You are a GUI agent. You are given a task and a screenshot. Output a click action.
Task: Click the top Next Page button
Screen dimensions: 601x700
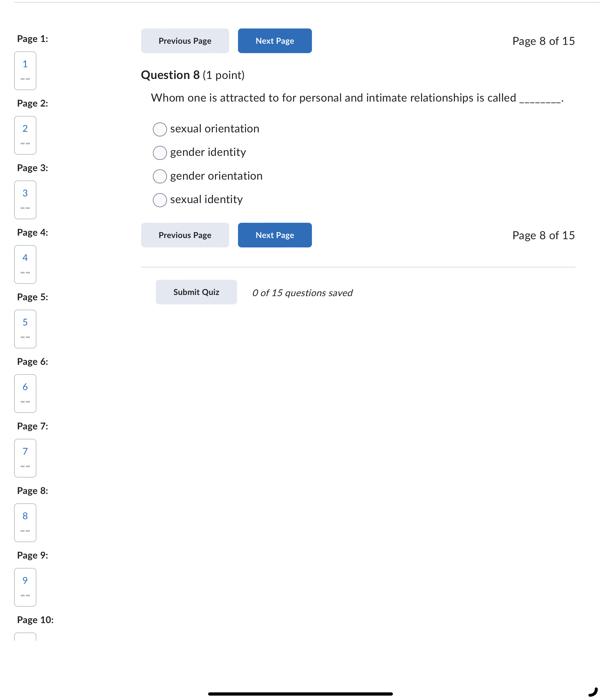(x=275, y=41)
